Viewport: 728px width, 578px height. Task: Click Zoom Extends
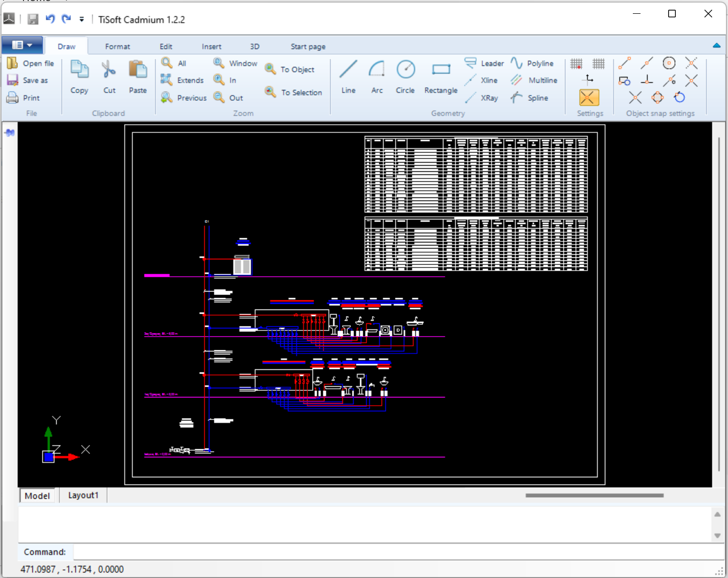(x=182, y=80)
